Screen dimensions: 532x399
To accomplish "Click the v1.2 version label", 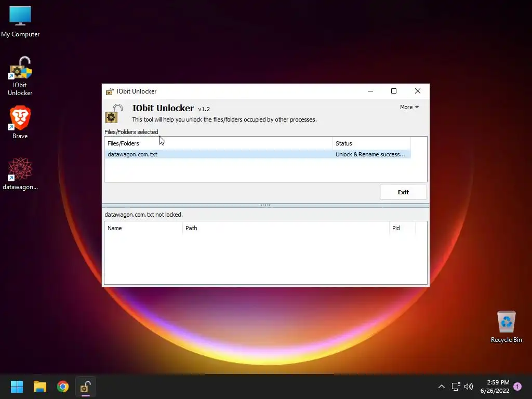I will coord(204,109).
